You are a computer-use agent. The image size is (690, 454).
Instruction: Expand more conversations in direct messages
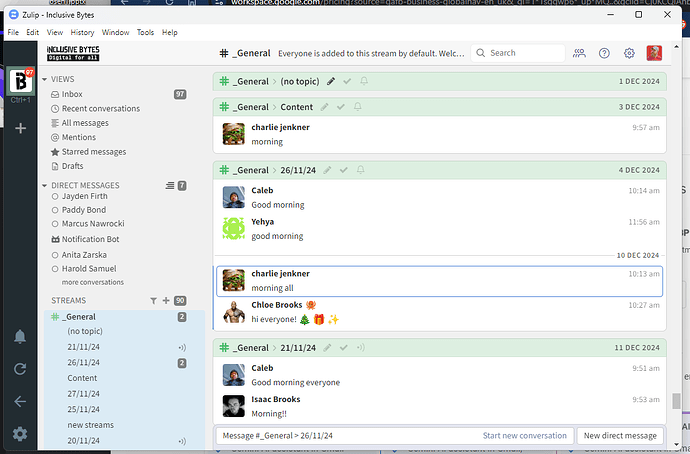pyautogui.click(x=92, y=282)
